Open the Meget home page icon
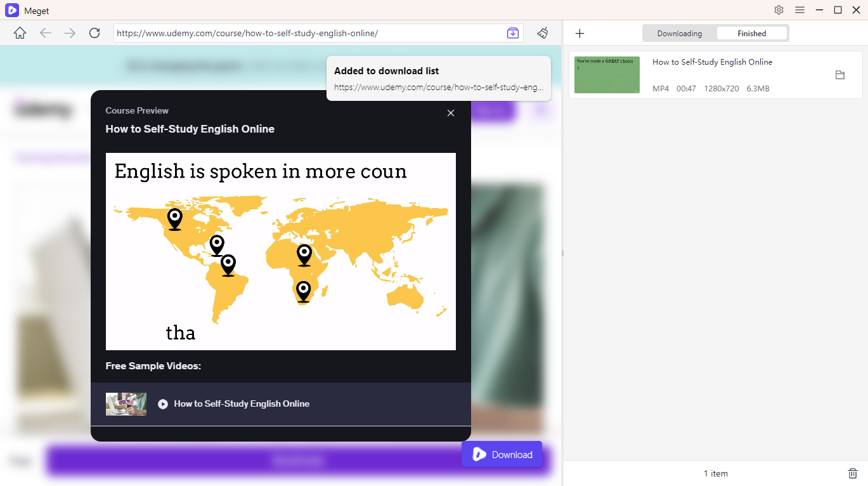This screenshot has height=486, width=868. point(20,33)
